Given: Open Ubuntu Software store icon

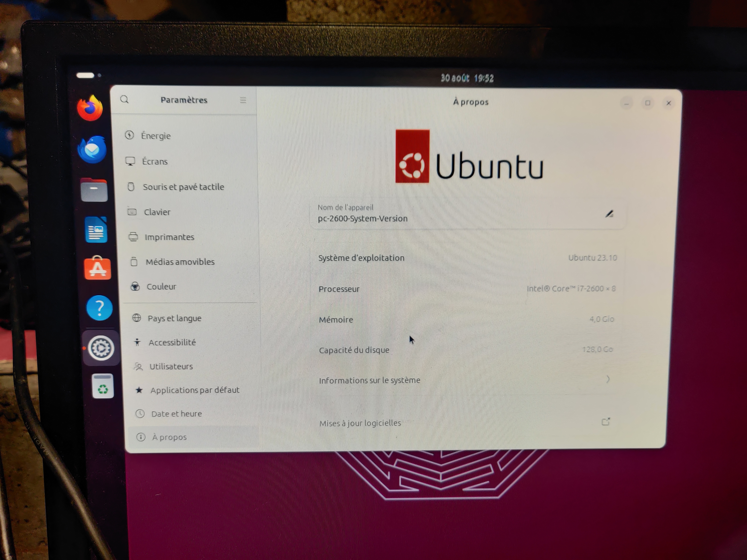Looking at the screenshot, I should coord(98,269).
